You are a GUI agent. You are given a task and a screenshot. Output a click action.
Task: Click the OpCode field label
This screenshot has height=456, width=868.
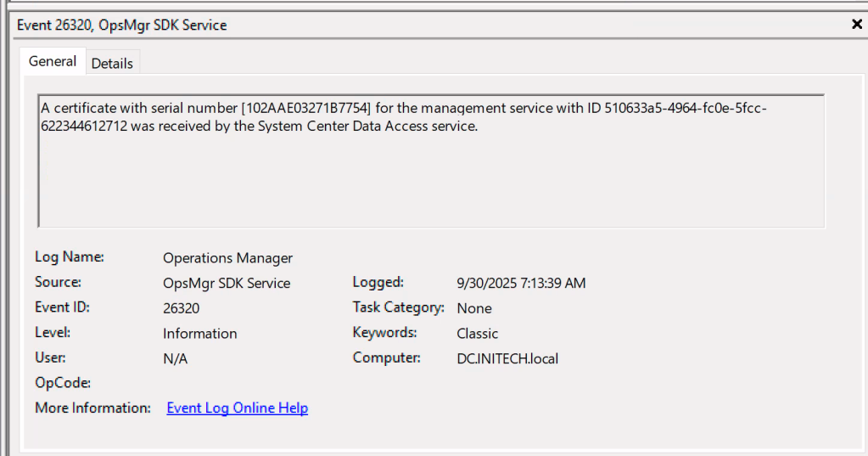63,383
